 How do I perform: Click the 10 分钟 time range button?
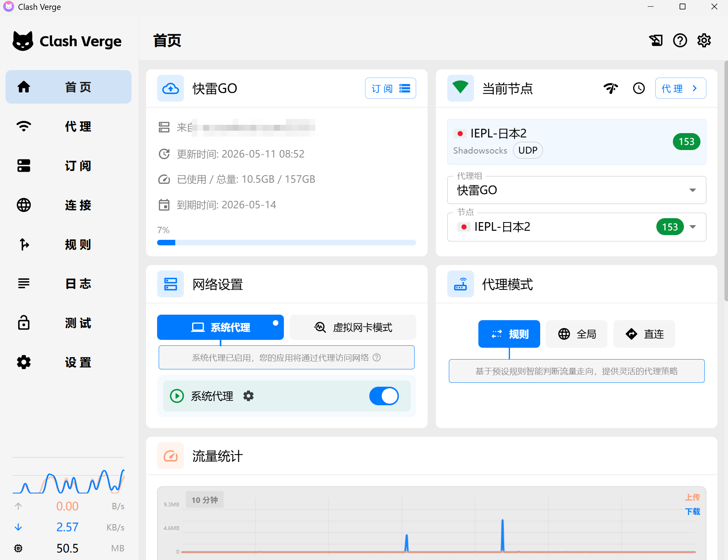[205, 500]
